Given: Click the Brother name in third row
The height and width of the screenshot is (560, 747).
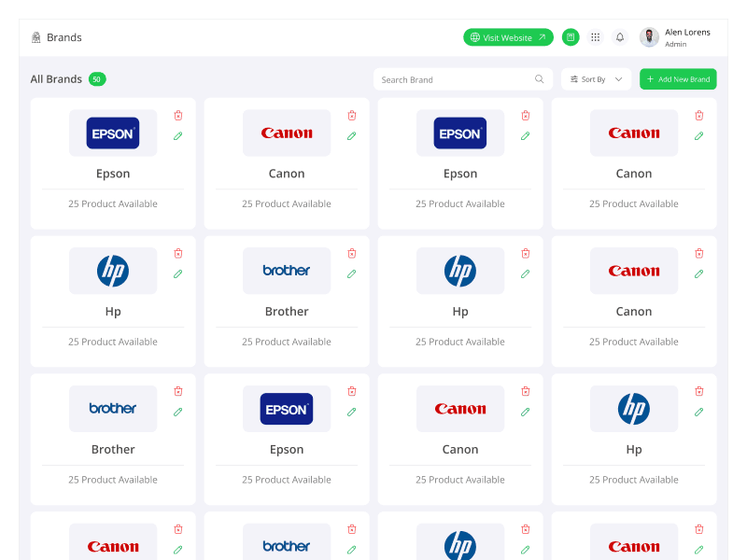Looking at the screenshot, I should (113, 450).
